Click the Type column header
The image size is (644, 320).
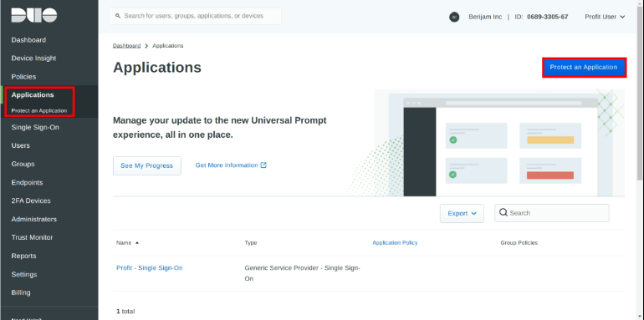pos(251,243)
